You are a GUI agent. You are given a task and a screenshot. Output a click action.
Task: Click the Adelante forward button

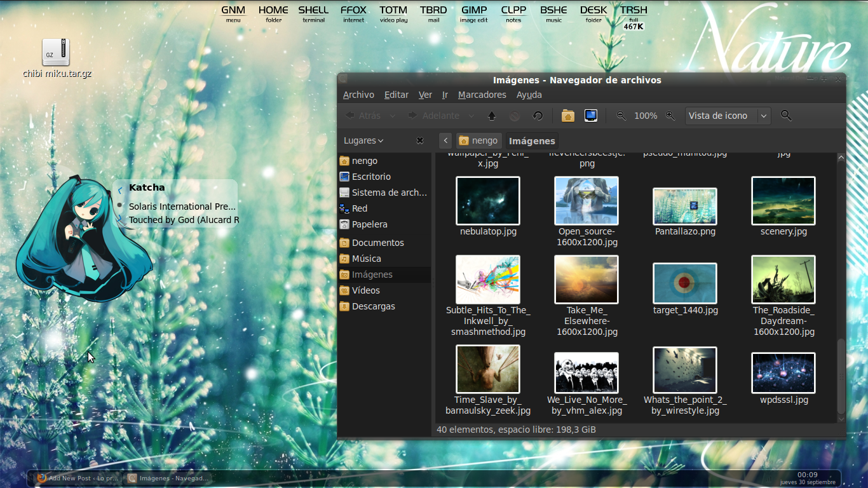click(x=433, y=116)
